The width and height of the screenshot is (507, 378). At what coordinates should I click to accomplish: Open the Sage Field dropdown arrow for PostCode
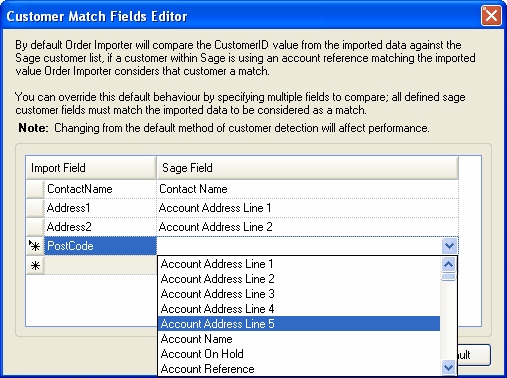click(x=449, y=246)
